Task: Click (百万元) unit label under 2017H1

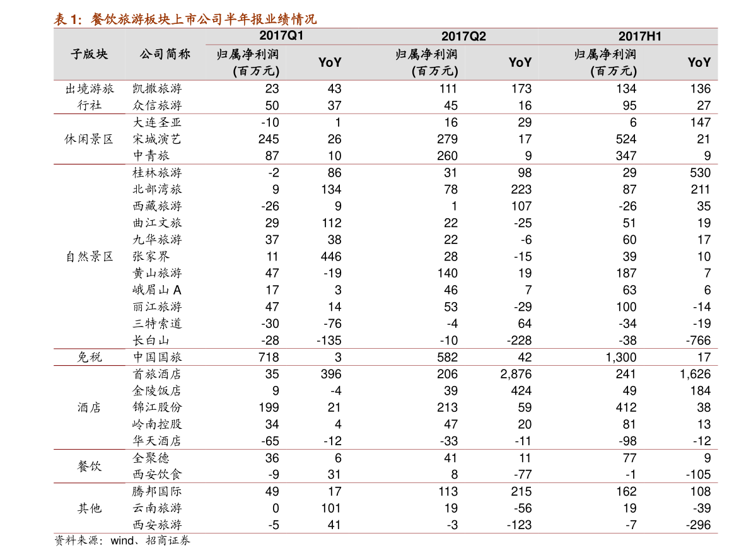Action: (x=614, y=71)
